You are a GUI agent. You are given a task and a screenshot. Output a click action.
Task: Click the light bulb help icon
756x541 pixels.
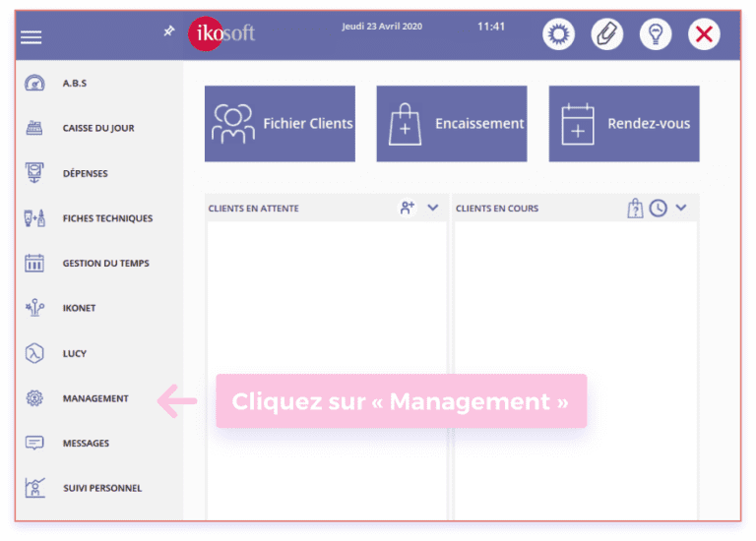(656, 34)
